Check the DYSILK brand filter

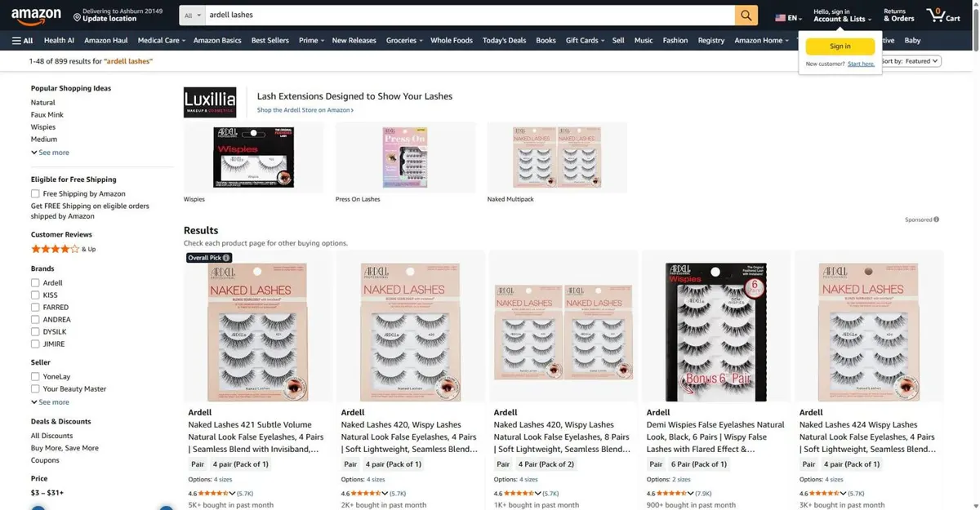(35, 332)
